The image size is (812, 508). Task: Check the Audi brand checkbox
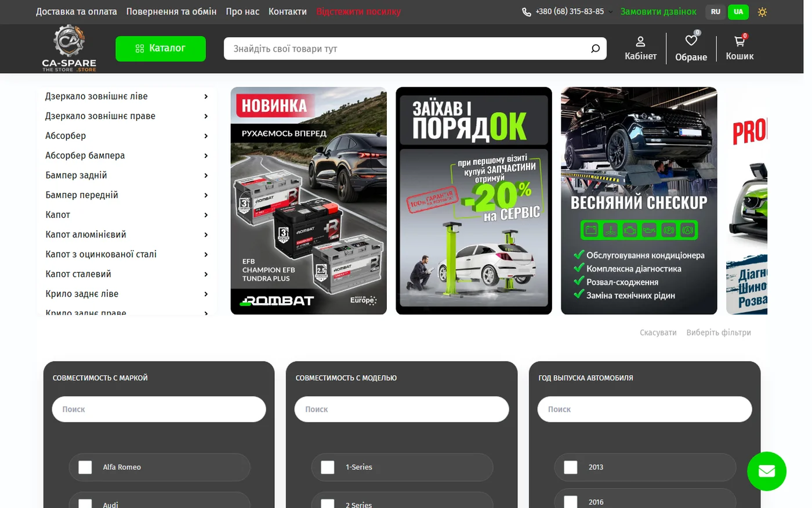[x=85, y=504]
